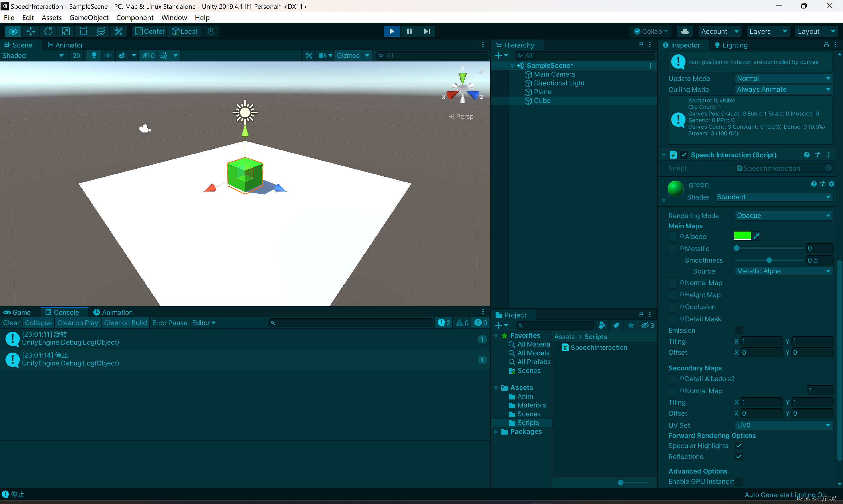
Task: Toggle scene lighting bulb icon
Action: [94, 55]
